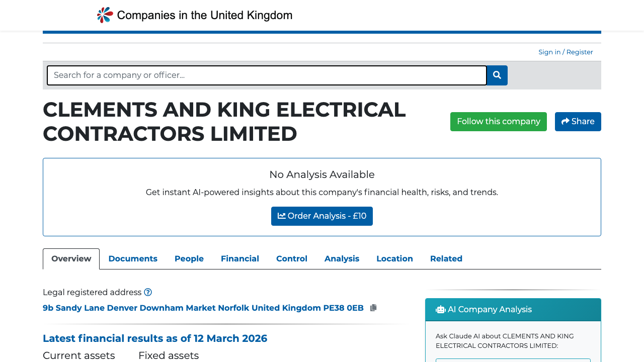This screenshot has width=644, height=362.
Task: Select the Control tab
Action: (x=291, y=258)
